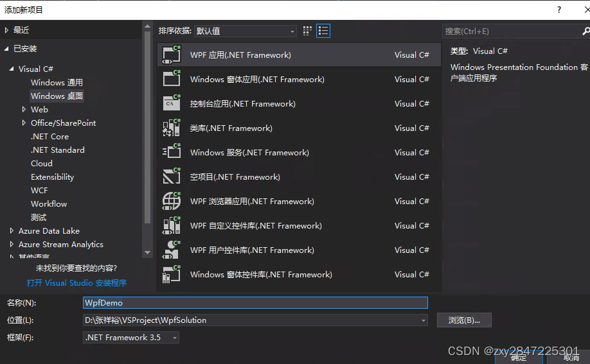Switch to small icons grid view
This screenshot has width=590, height=364.
click(307, 31)
